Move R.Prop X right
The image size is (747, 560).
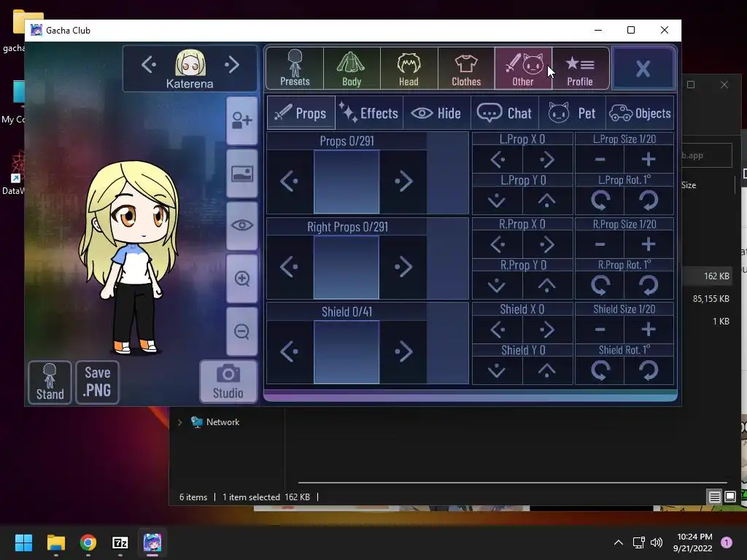pos(547,245)
